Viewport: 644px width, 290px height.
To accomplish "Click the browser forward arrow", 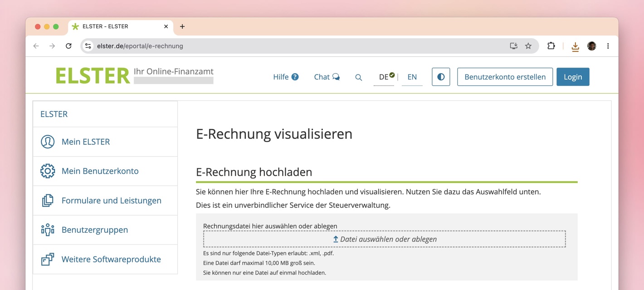I will coord(52,46).
